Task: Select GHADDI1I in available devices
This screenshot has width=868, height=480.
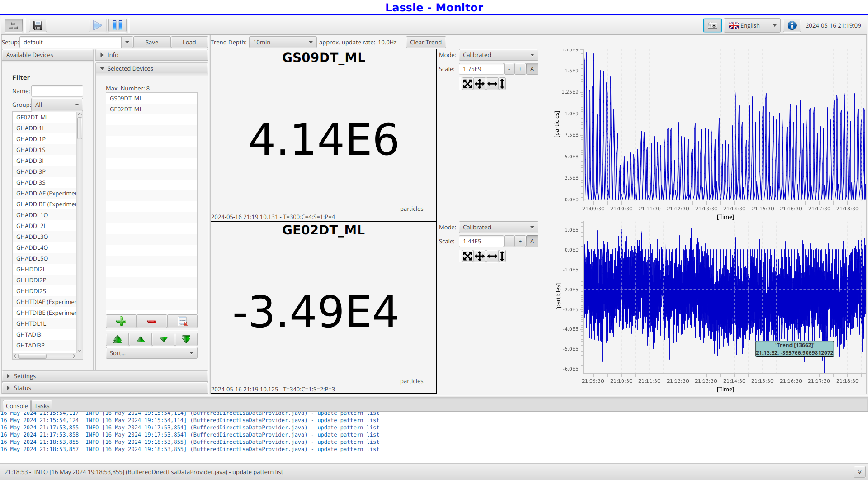Action: 45,128
